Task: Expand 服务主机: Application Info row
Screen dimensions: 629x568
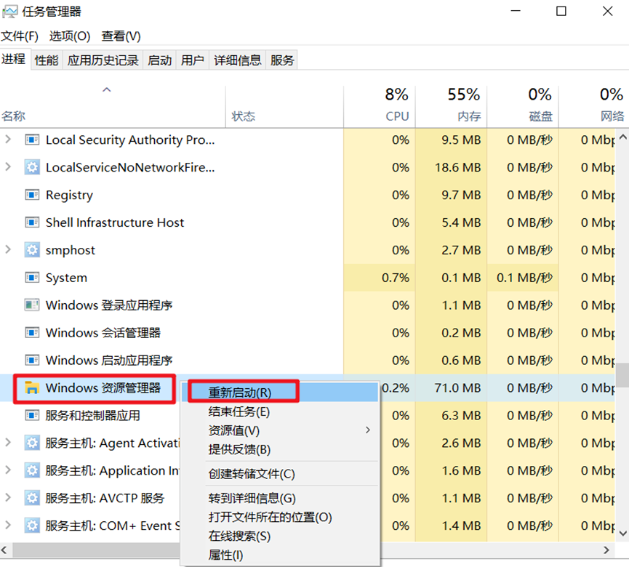Action: pyautogui.click(x=8, y=470)
